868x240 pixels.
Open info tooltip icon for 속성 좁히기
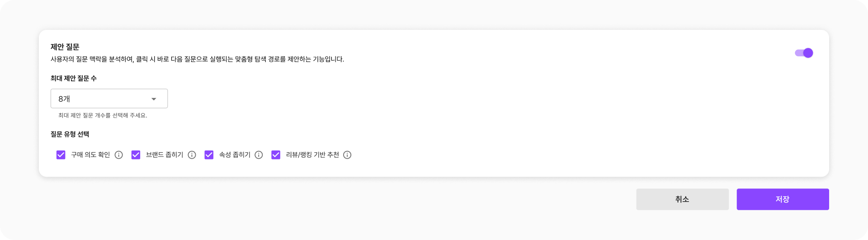[259, 155]
